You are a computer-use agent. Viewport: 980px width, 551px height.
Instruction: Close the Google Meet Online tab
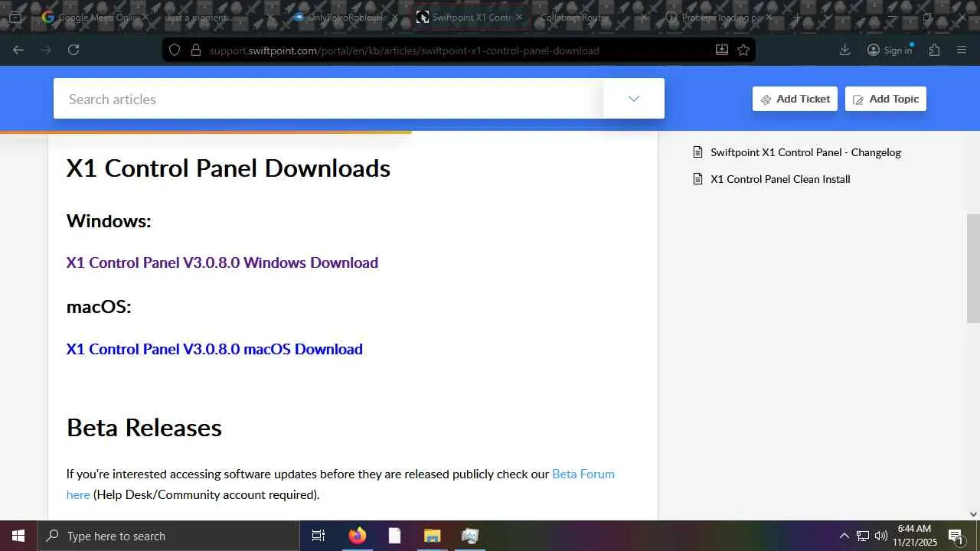click(x=146, y=17)
